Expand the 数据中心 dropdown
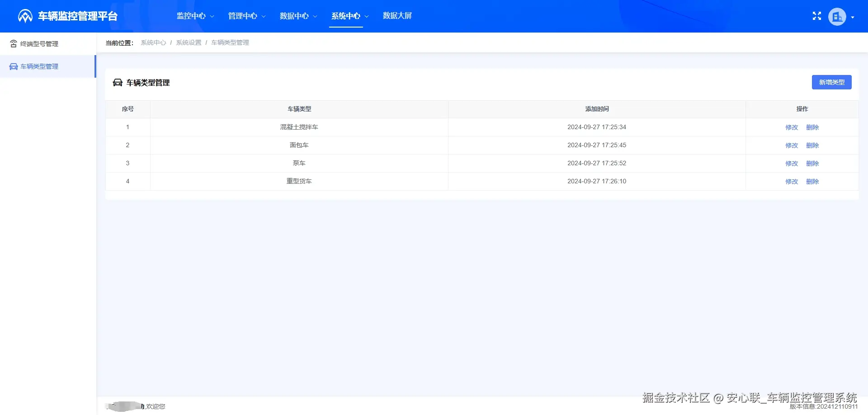 pyautogui.click(x=294, y=16)
